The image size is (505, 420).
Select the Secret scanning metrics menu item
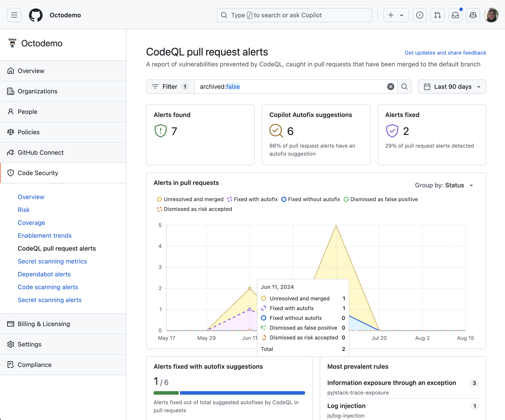tap(52, 261)
